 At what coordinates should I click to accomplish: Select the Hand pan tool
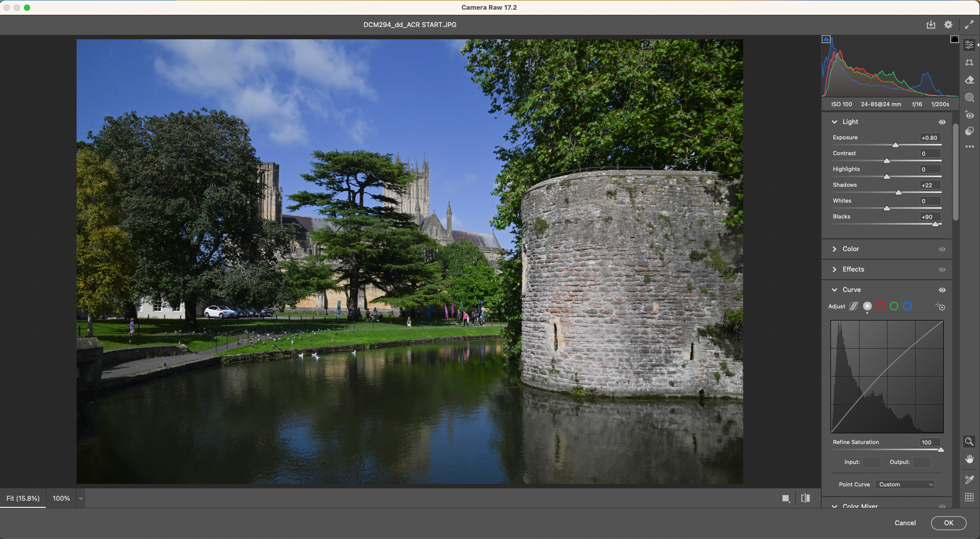969,459
